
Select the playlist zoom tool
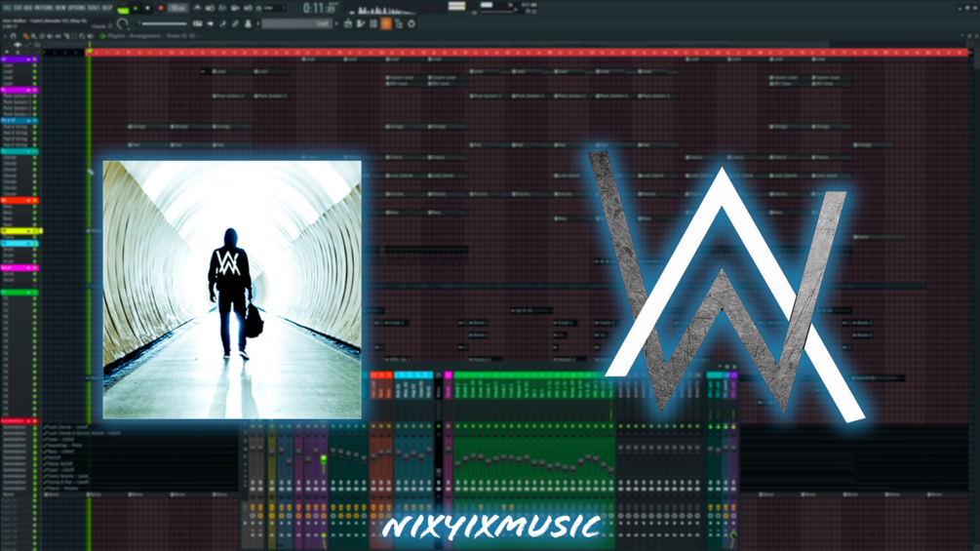(x=82, y=36)
